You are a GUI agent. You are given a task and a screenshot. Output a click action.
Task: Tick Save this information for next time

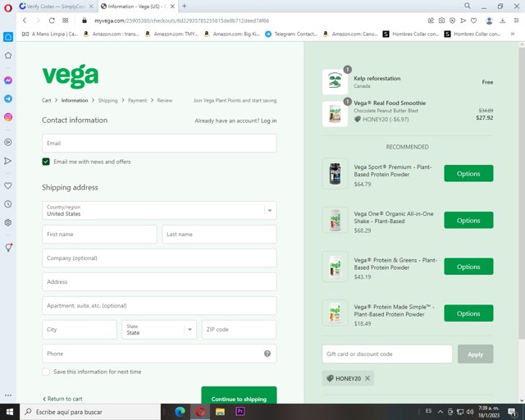coord(46,372)
